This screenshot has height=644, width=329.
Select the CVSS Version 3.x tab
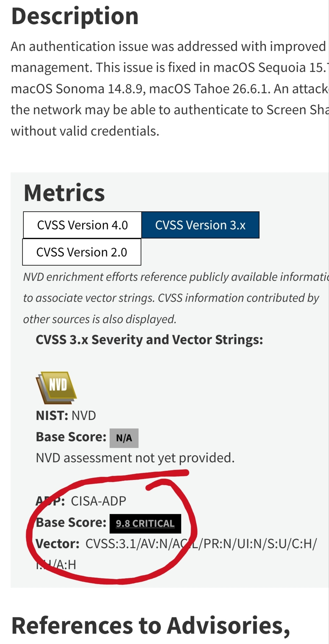click(200, 225)
